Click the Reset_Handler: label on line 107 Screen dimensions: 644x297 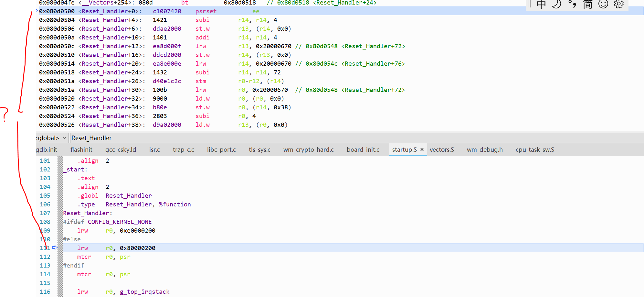pos(88,213)
